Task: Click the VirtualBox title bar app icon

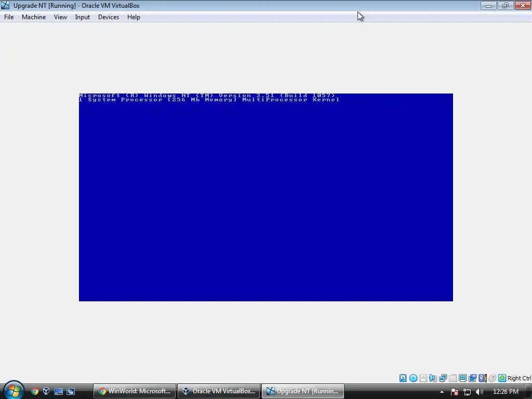Action: point(5,5)
